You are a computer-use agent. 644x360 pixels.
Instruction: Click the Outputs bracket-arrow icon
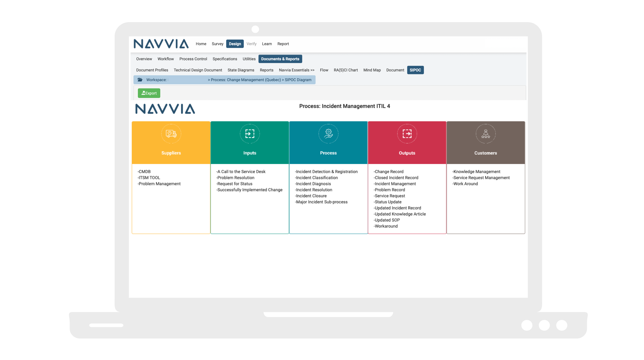[407, 134]
